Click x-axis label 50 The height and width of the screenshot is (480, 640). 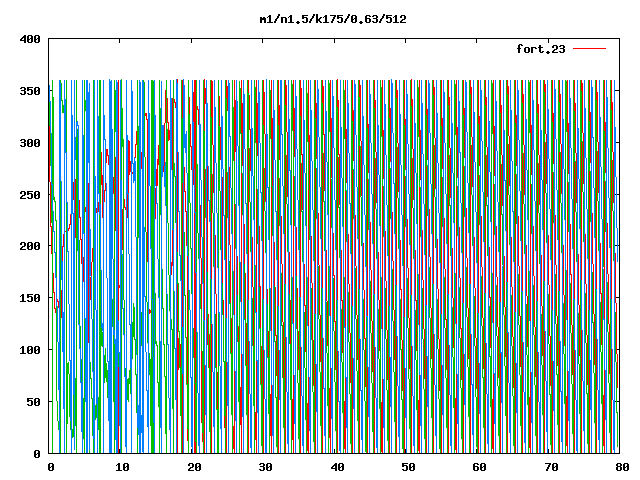point(408,467)
